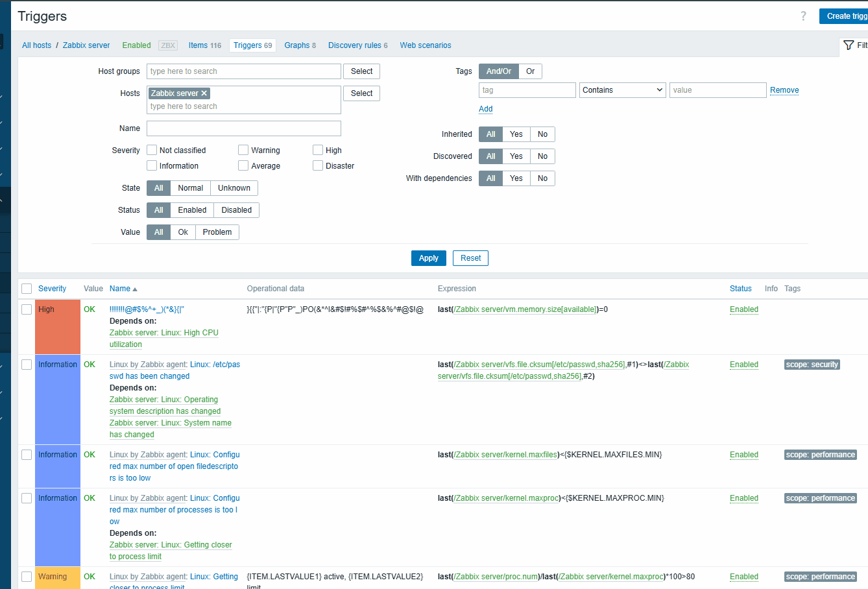Focus the tag name input field
The height and width of the screenshot is (589, 868).
click(x=527, y=90)
